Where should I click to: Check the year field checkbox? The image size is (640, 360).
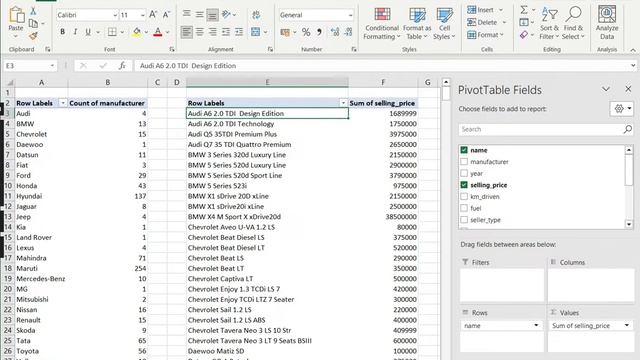[x=464, y=173]
